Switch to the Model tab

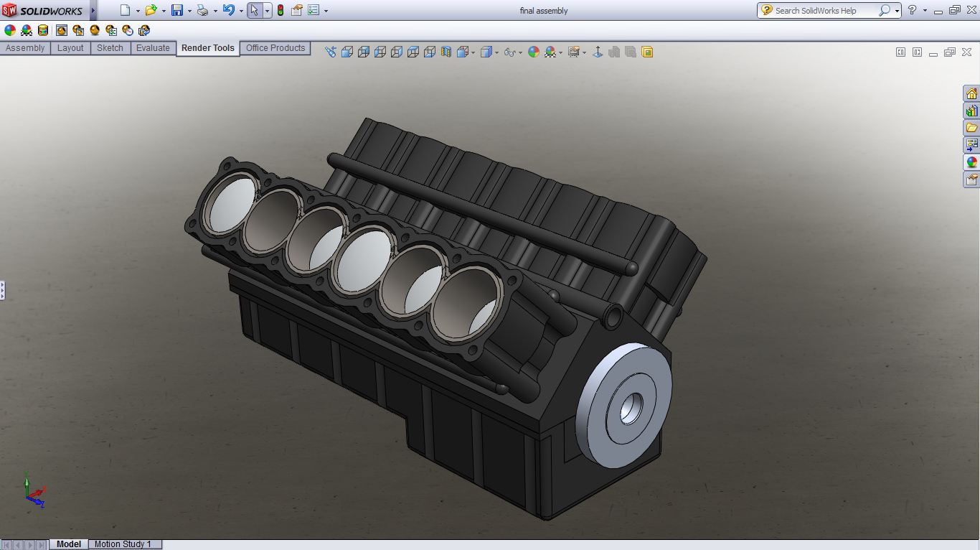click(69, 544)
